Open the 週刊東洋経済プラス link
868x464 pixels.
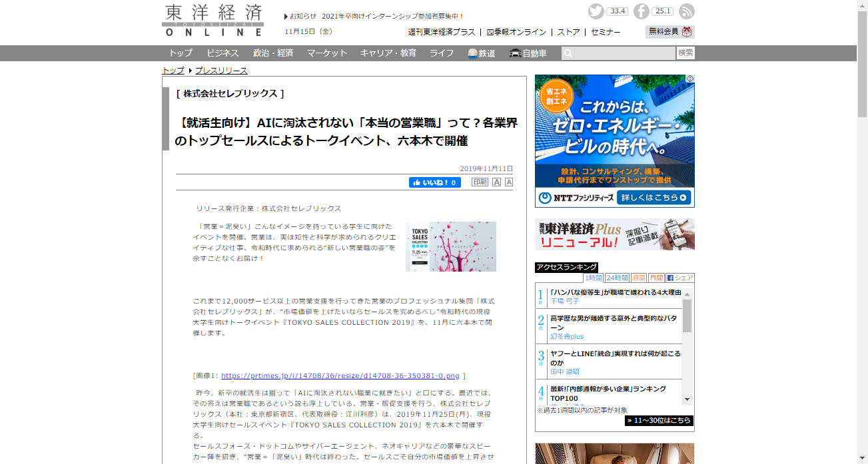[442, 32]
